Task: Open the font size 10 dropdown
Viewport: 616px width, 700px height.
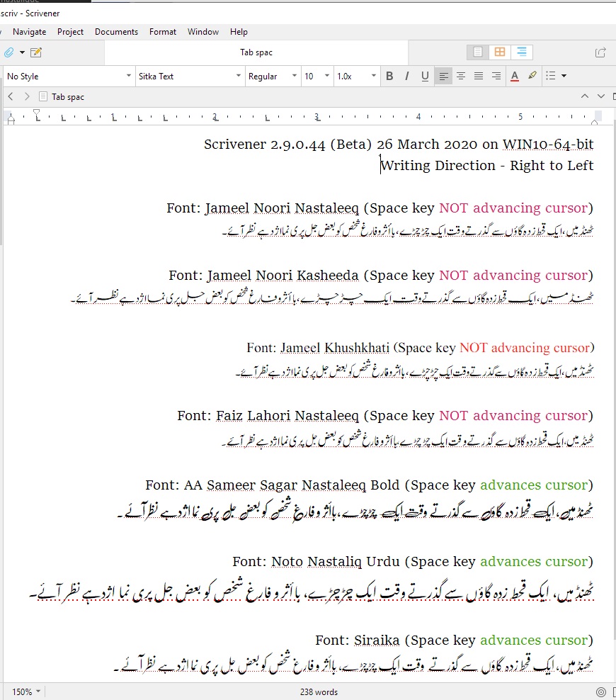Action: click(x=316, y=77)
